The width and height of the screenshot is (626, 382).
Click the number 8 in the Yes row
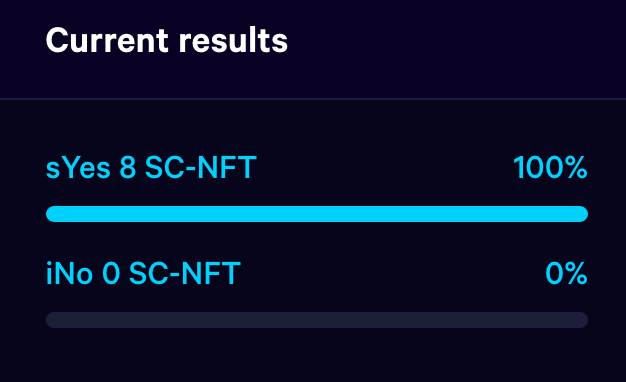[x=128, y=168]
